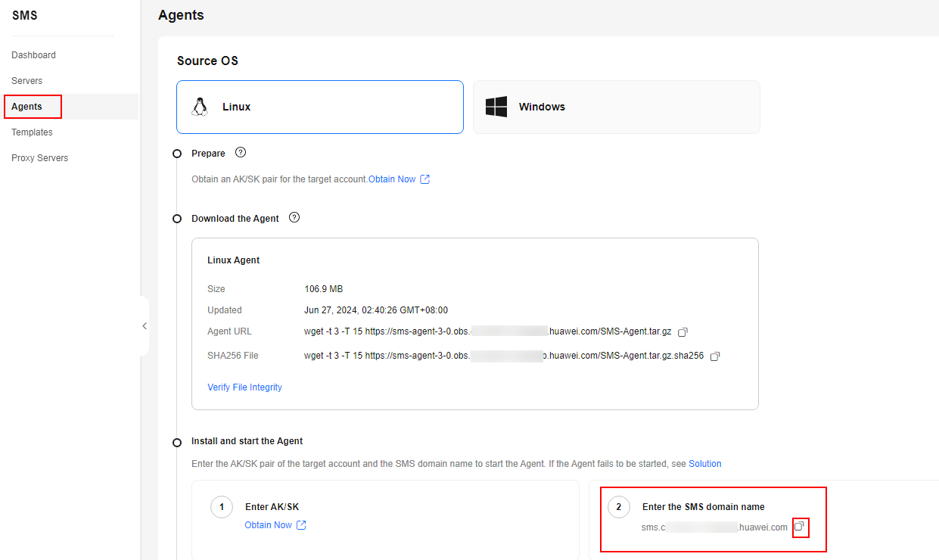939x560 pixels.
Task: Copy the SHA256 File wget command
Action: pos(715,356)
